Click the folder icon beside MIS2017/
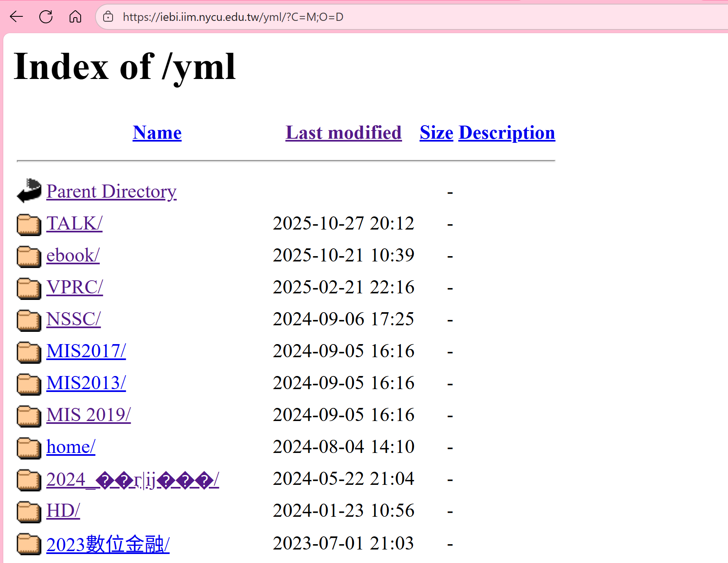Viewport: 728px width, 563px height. [x=29, y=352]
